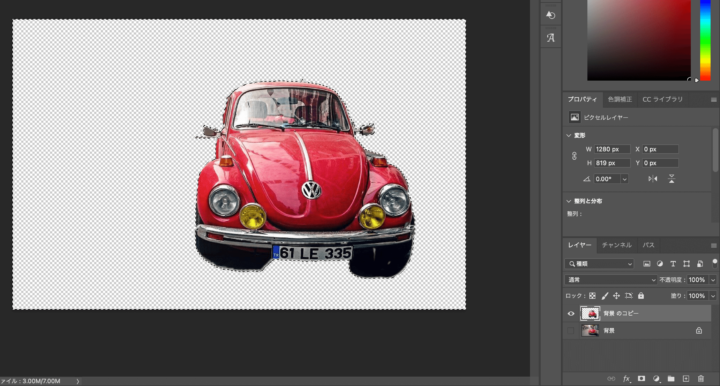The width and height of the screenshot is (720, 386).
Task: Create a new layer with plus icon
Action: 686,379
